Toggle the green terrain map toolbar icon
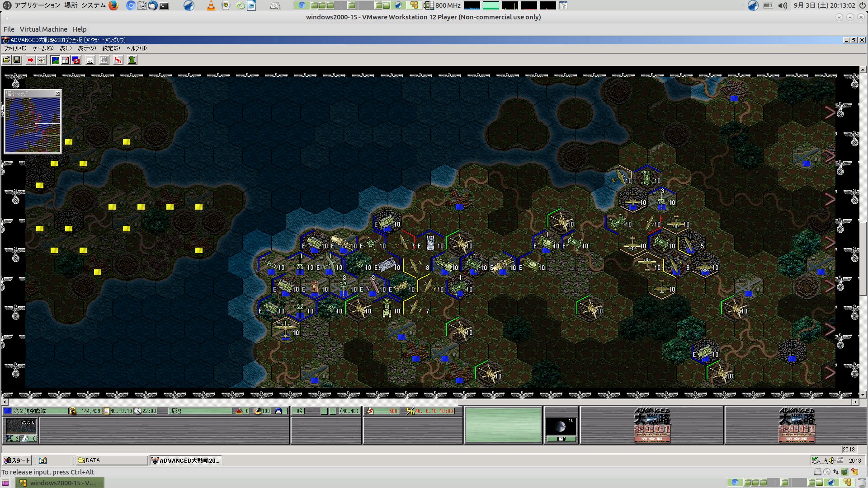The height and width of the screenshot is (488, 868). [55, 60]
